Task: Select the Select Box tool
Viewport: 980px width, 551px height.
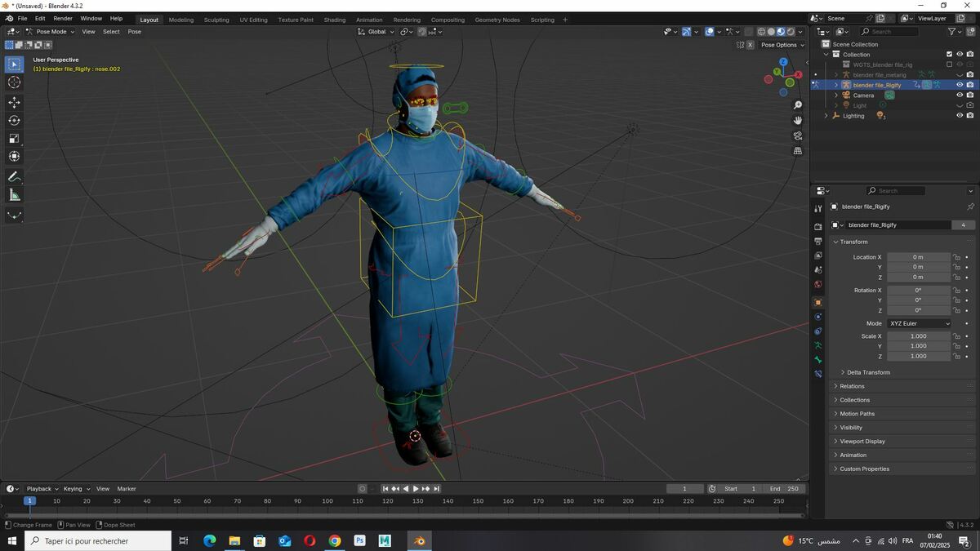Action: click(x=14, y=64)
